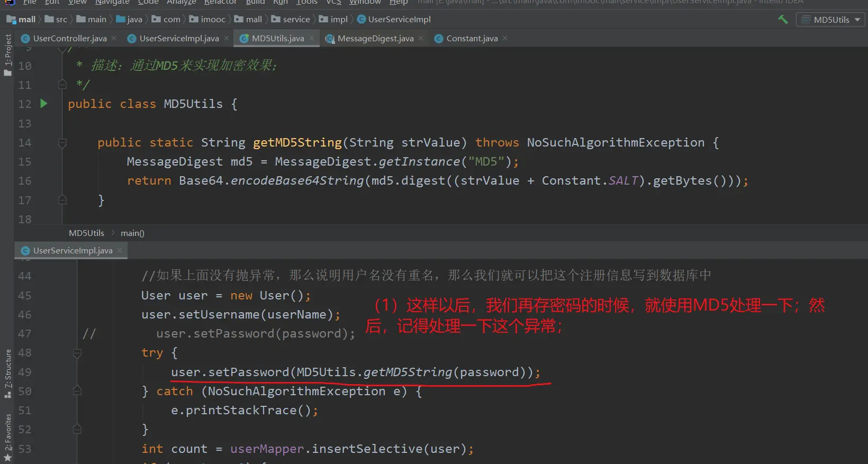The image size is (868, 464).
Task: Open the Analyze menu
Action: click(181, 2)
